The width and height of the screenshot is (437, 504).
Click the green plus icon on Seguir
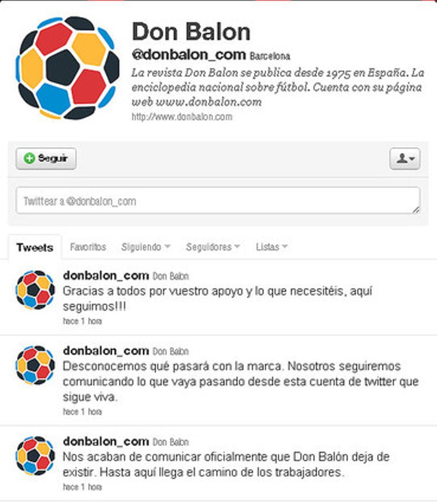coord(29,158)
